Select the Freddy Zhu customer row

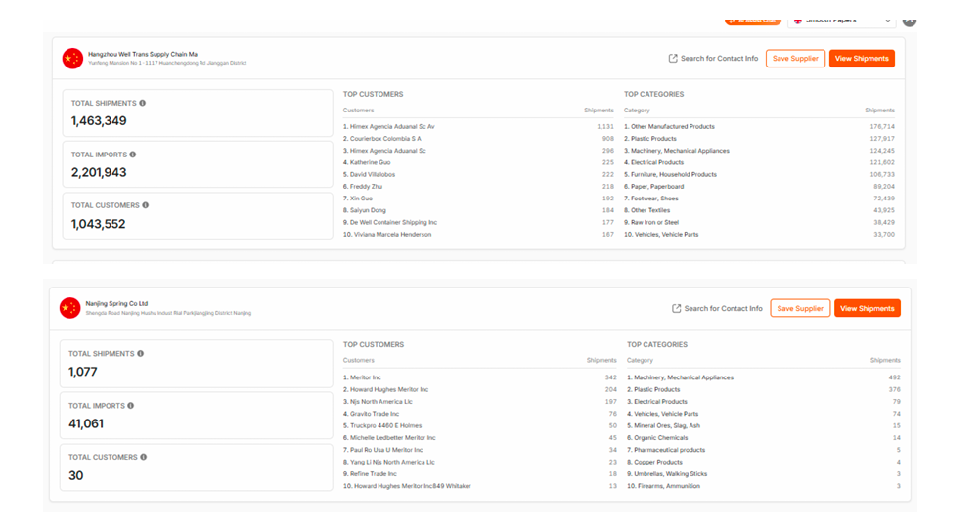478,186
